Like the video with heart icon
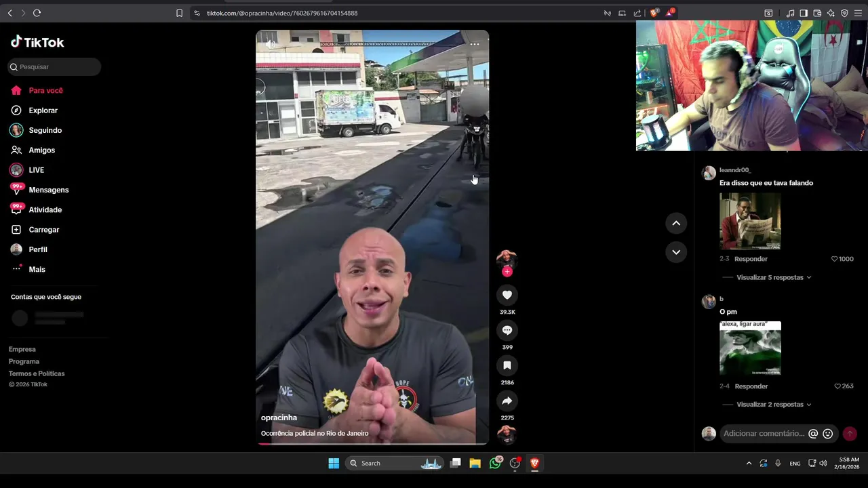The image size is (868, 488). pos(507,295)
